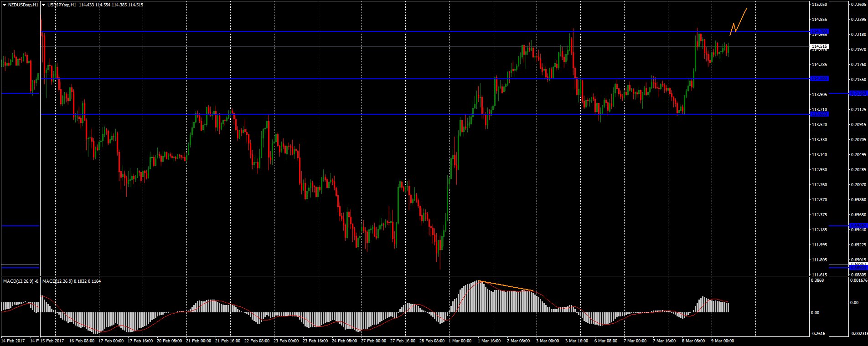Activate the NZDUSDstp,H1 chart window title
This screenshot has width=868, height=346.
coord(23,5)
